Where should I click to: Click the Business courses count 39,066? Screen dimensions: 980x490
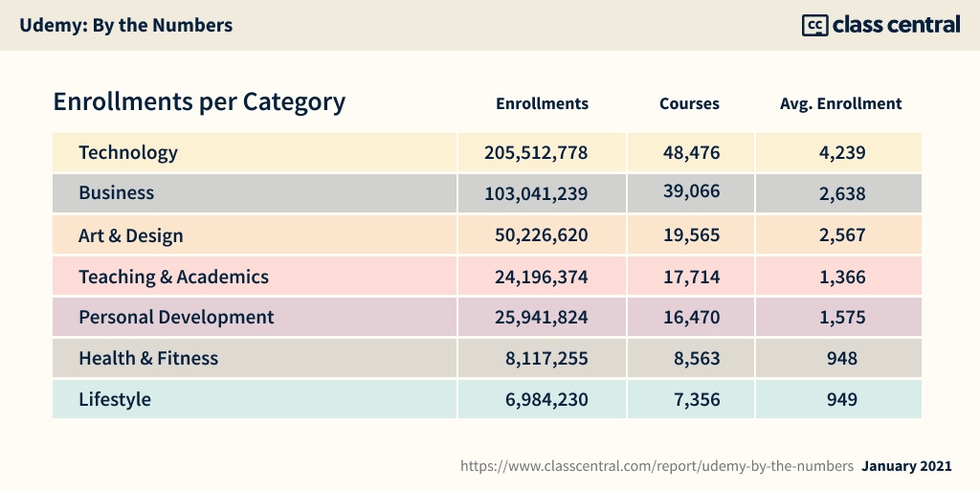point(691,191)
